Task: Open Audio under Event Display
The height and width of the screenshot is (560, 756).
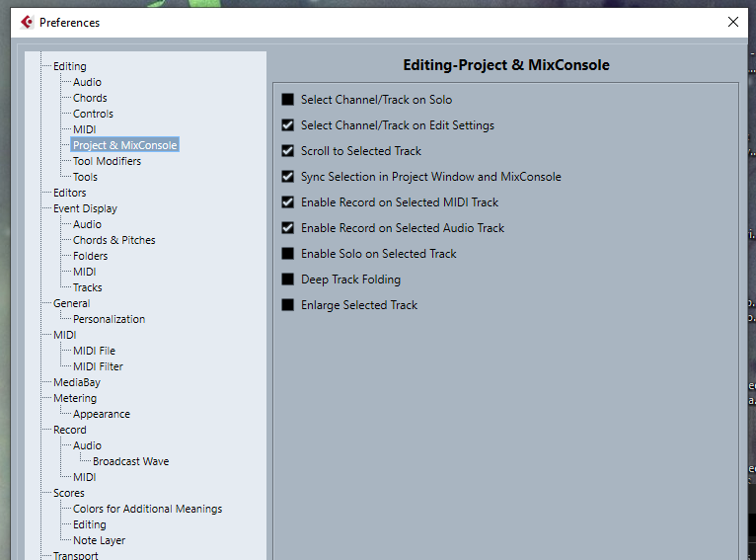Action: 87,224
